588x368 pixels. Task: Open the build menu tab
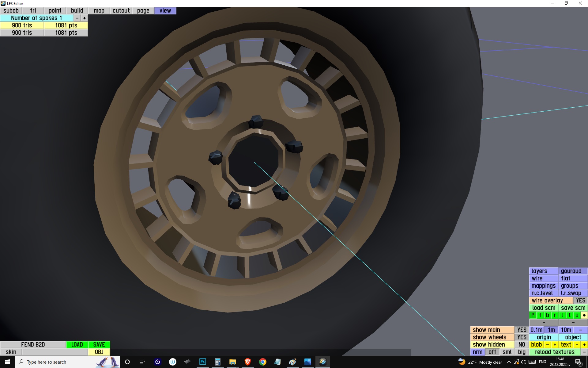pyautogui.click(x=77, y=10)
